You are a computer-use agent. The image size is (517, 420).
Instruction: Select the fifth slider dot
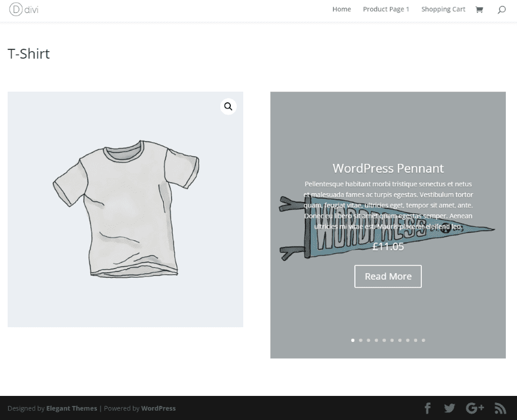pos(384,340)
